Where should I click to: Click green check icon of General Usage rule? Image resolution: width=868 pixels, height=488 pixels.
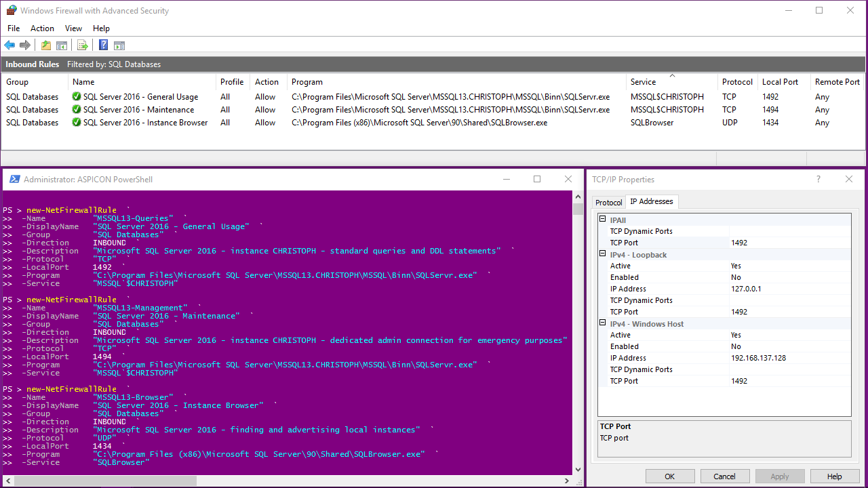click(x=77, y=97)
